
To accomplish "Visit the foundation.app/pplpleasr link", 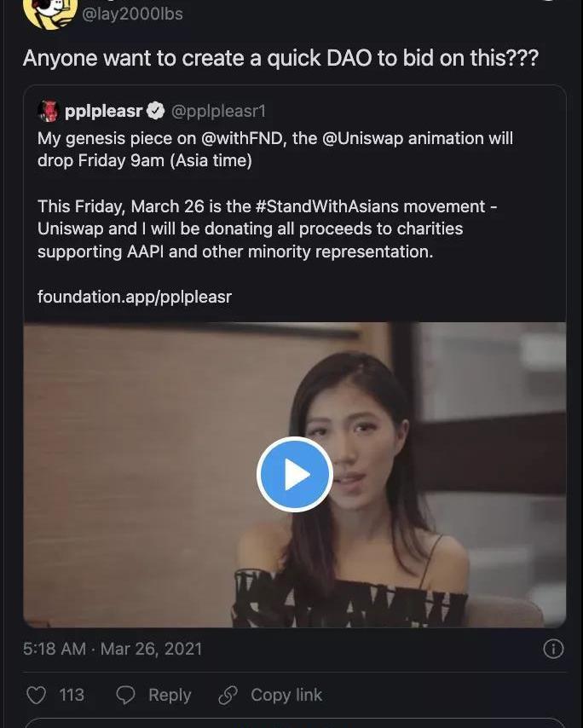I will click(135, 297).
